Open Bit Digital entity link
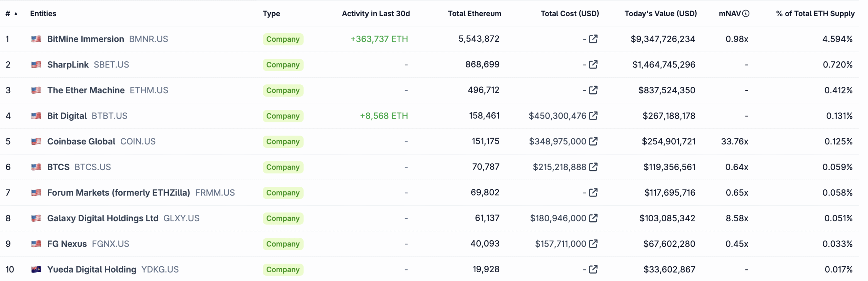The height and width of the screenshot is (281, 868). pos(67,116)
